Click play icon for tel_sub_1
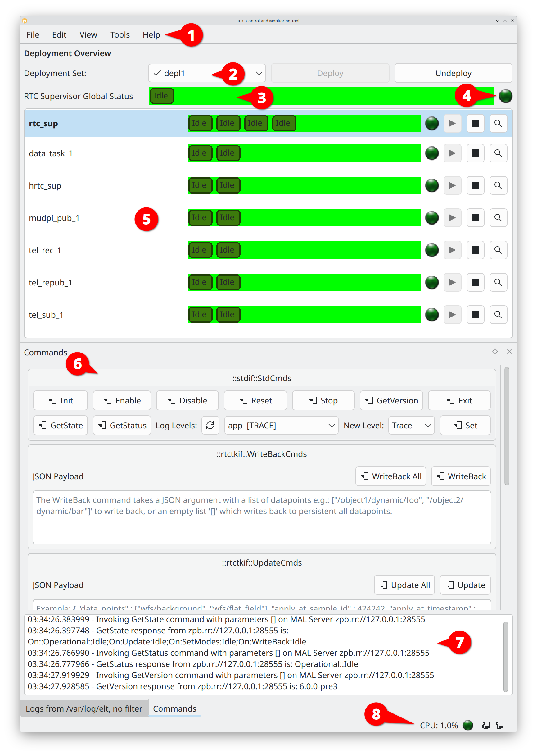This screenshot has height=756, width=537. click(452, 315)
